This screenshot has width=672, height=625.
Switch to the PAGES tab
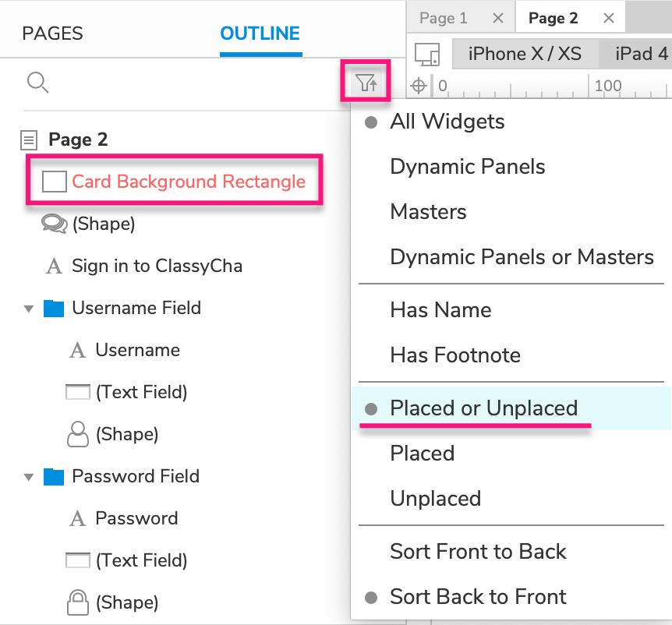[x=52, y=34]
